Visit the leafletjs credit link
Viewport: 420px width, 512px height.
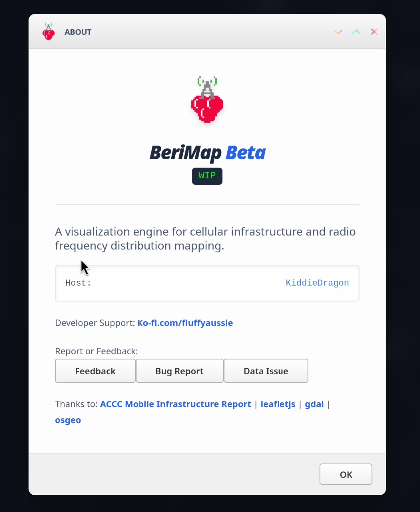click(x=278, y=404)
